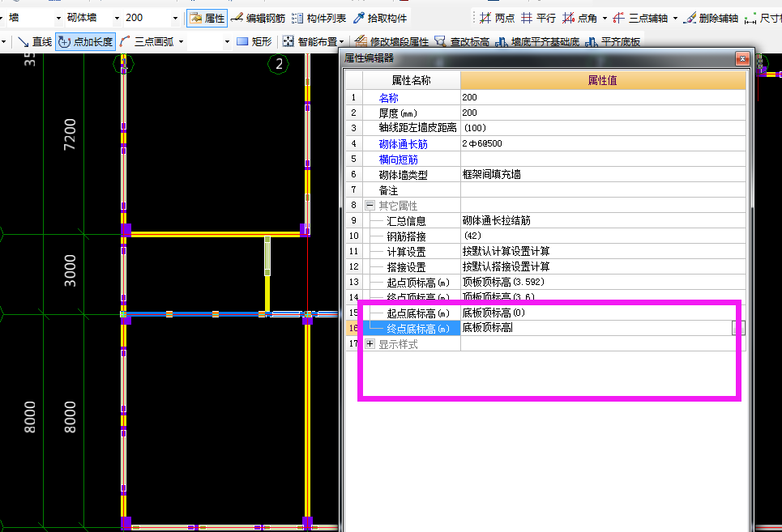The width and height of the screenshot is (782, 532).
Task: Click axis bubble number 2 in drawing
Action: pos(278,64)
